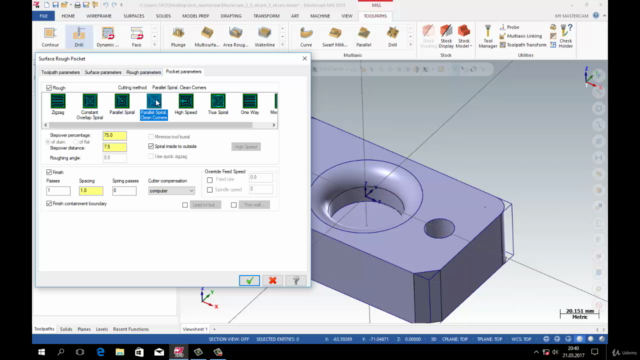This screenshot has height=360, width=640.
Task: Enable the Thin wall checkbox
Action: [234, 205]
